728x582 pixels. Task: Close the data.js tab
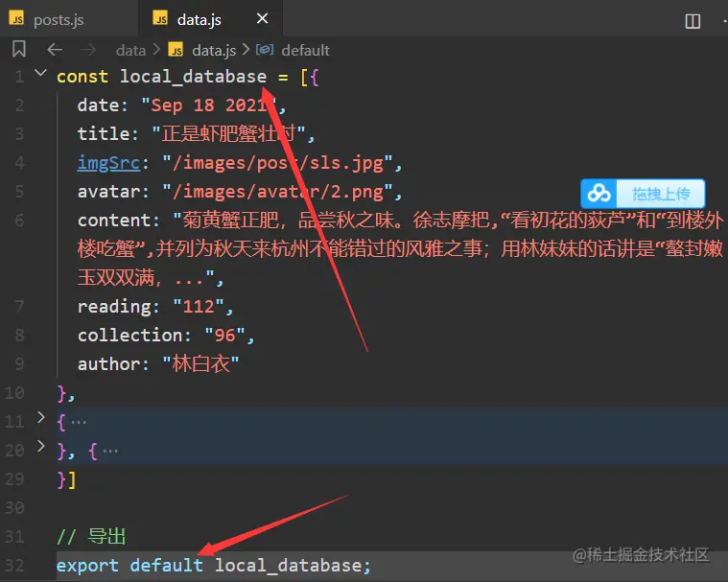[x=262, y=18]
